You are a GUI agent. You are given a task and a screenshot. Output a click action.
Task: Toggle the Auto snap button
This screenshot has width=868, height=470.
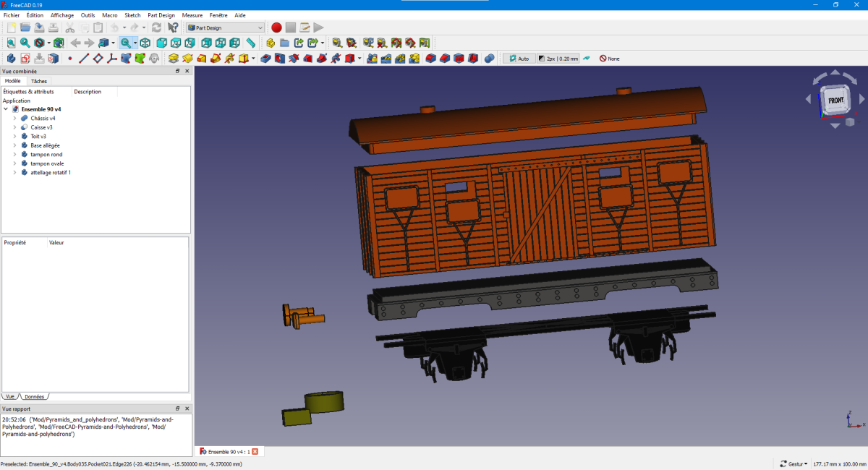point(519,59)
